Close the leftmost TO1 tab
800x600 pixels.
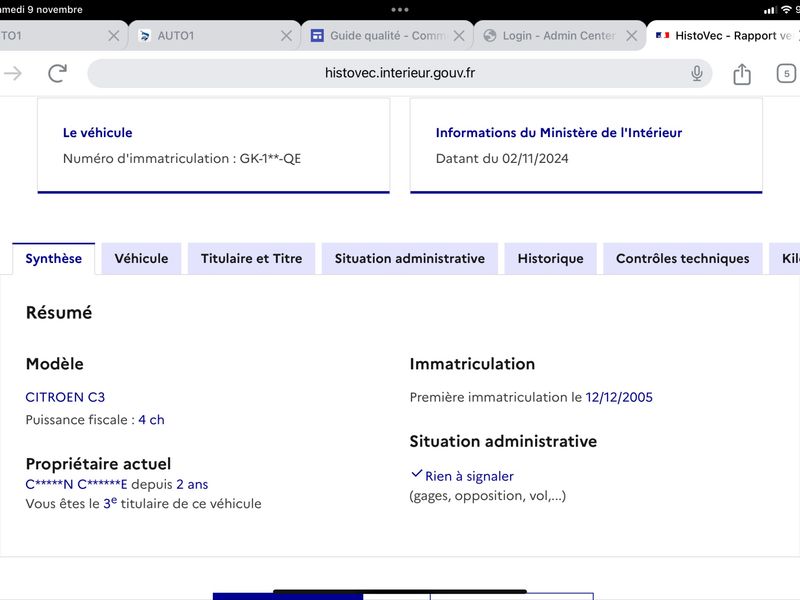click(x=114, y=36)
